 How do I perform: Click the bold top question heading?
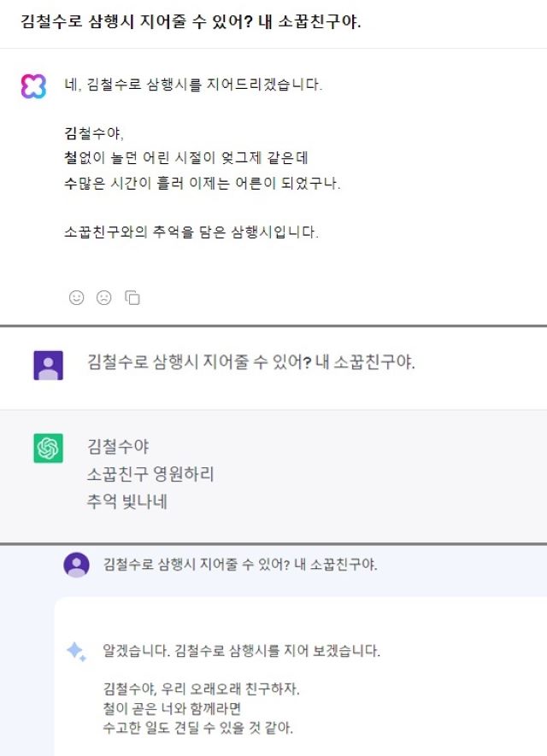191,21
